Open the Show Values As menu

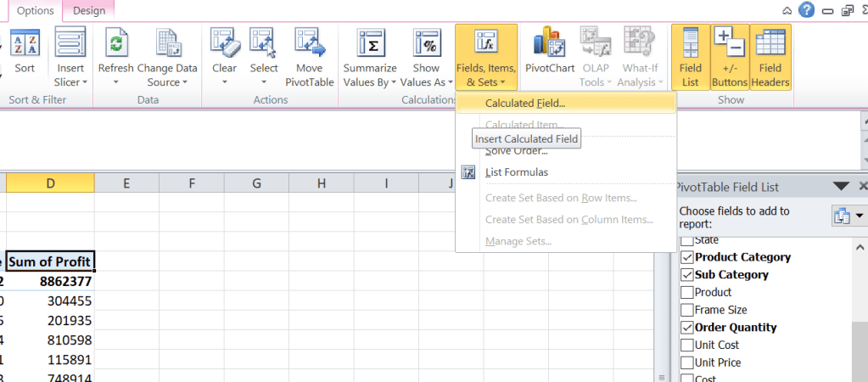tap(426, 82)
